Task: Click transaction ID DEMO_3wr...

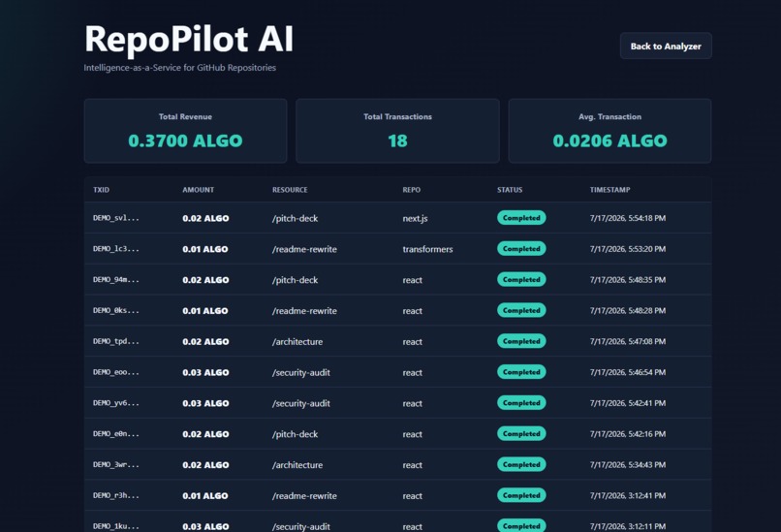Action: coord(116,465)
